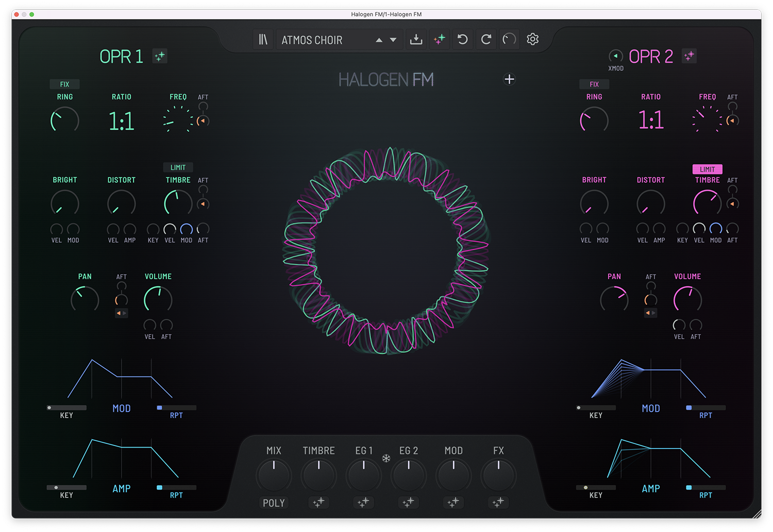
Task: Click the randomize sparkle icon in top toolbar
Action: [440, 40]
